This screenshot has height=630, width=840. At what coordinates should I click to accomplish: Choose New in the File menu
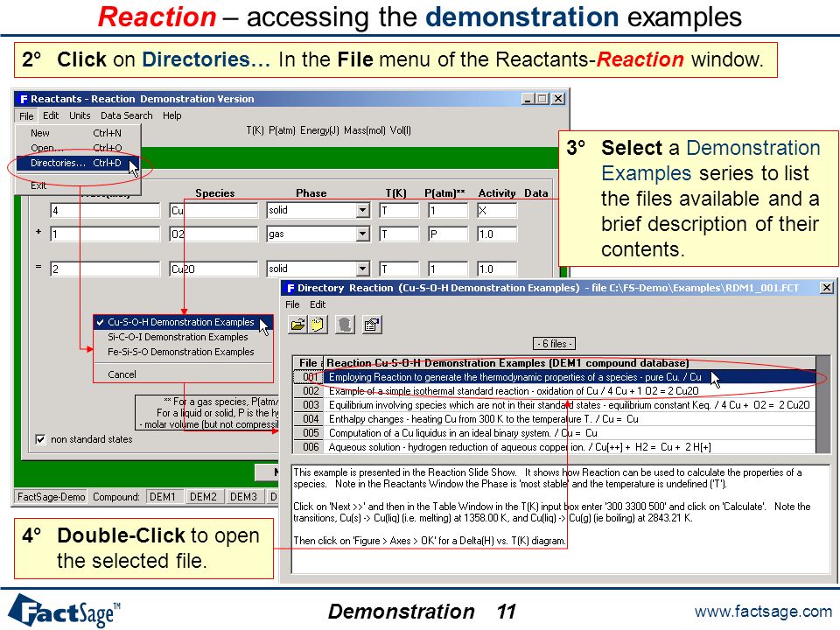tap(78, 133)
